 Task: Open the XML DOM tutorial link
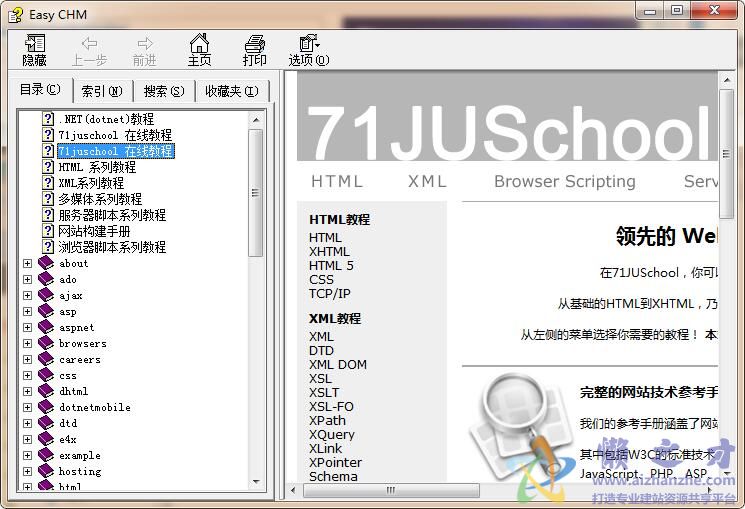click(x=338, y=365)
